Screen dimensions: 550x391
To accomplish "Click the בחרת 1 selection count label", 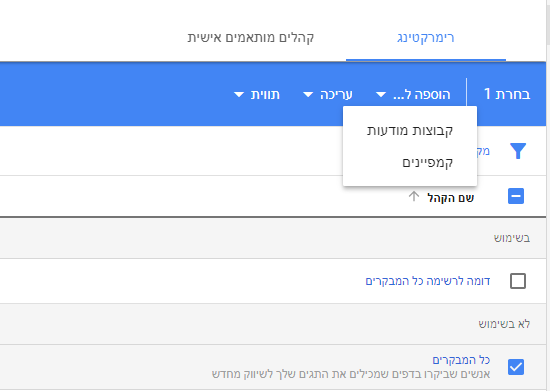I will pos(507,94).
